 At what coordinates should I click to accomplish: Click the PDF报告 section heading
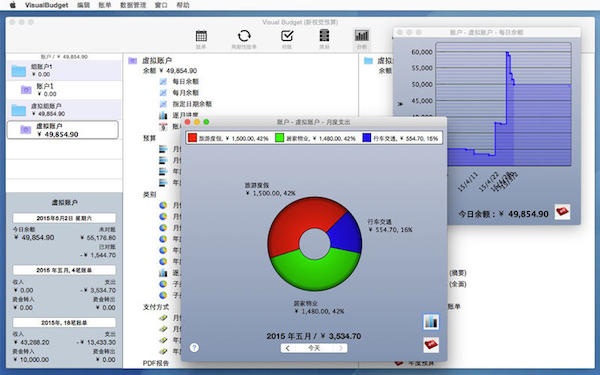156,363
